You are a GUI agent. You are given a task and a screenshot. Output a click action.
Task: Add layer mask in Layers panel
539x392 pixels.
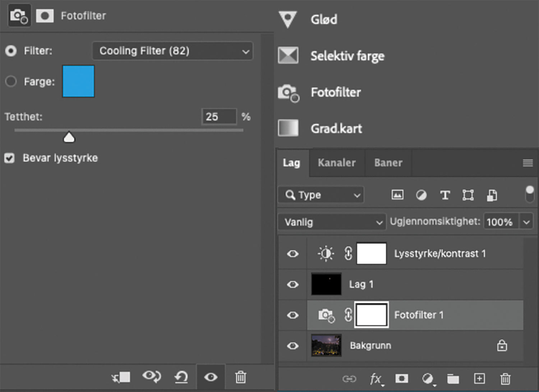[401, 378]
